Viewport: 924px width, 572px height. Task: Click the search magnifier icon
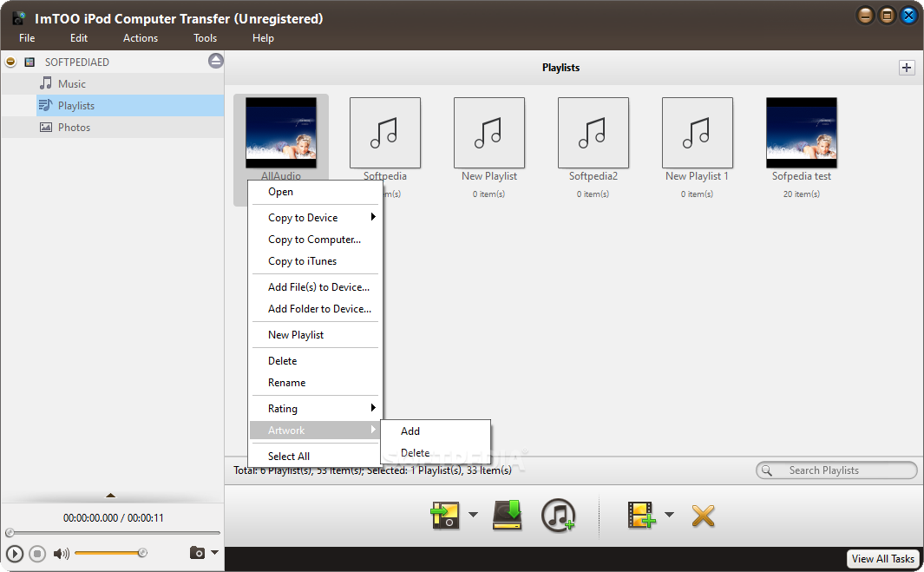[767, 470]
